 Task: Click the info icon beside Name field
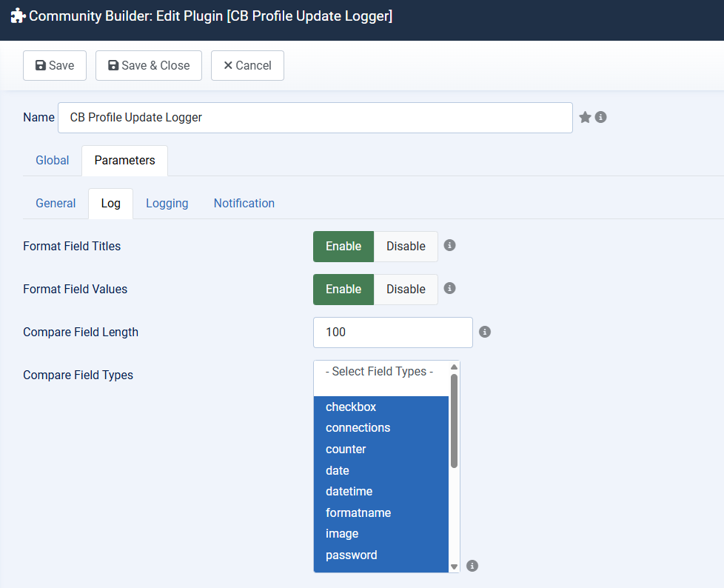(x=600, y=117)
